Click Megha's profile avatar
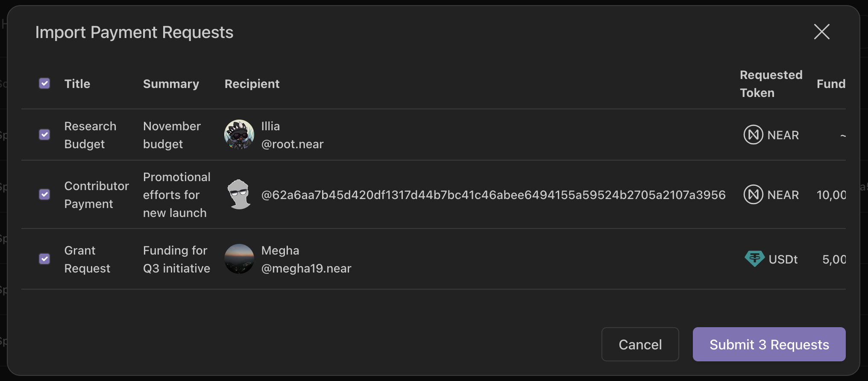Screen dimensions: 868x381 point(239,259)
